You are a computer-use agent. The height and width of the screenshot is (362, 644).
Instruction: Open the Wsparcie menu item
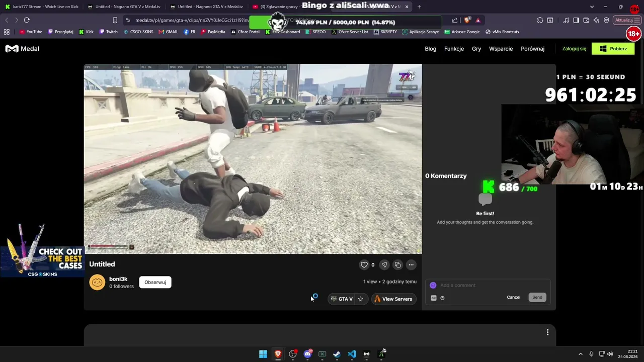(x=501, y=49)
